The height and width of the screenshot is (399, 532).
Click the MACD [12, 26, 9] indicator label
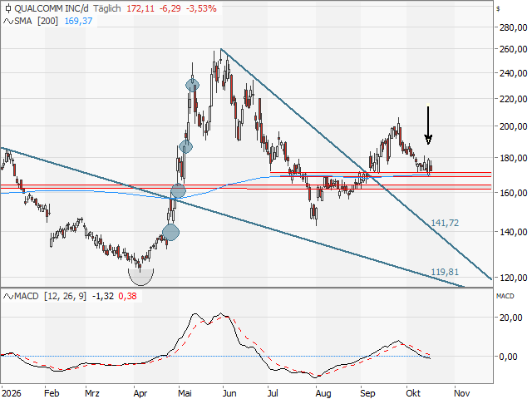pyautogui.click(x=50, y=296)
